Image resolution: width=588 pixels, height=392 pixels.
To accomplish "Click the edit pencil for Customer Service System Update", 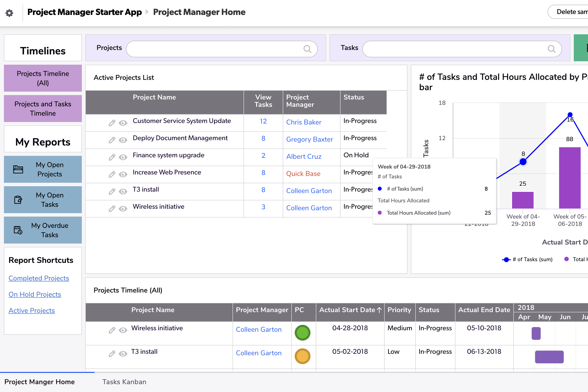I will [x=112, y=123].
